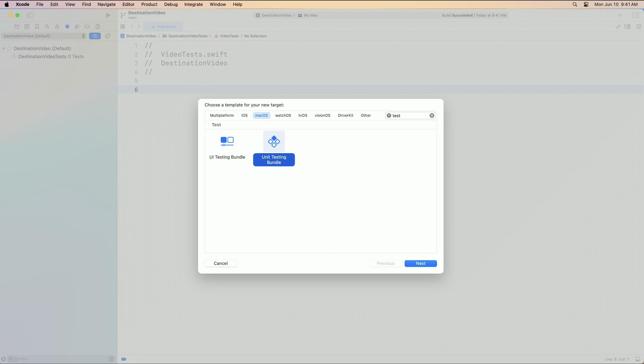Collapse the DestinationVideo (Default) tree disclosure
644x364 pixels.
(x=4, y=48)
